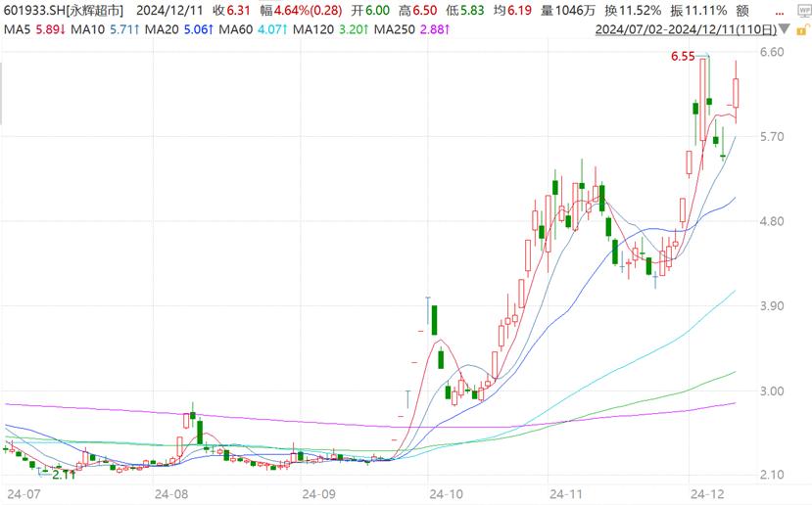
Task: Click the 2.11 low price marker
Action: coord(64,474)
